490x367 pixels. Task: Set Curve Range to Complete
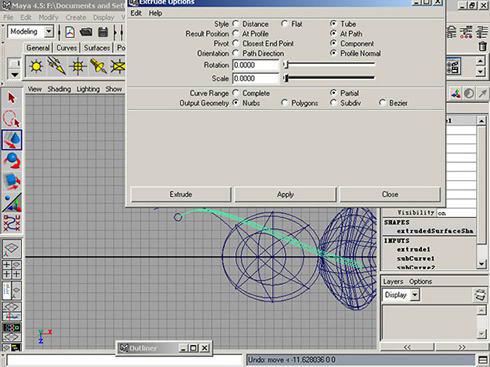click(236, 93)
